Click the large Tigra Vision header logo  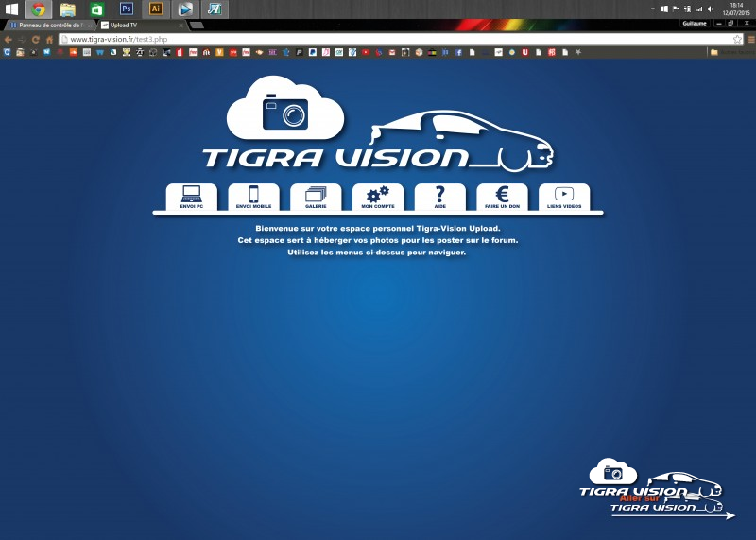[x=378, y=128]
